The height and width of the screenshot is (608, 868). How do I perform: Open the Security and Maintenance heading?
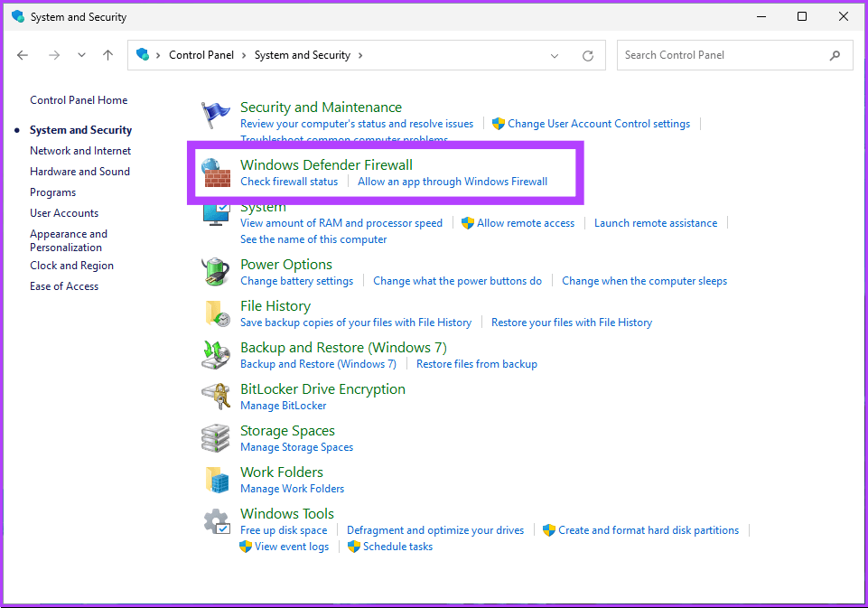321,108
